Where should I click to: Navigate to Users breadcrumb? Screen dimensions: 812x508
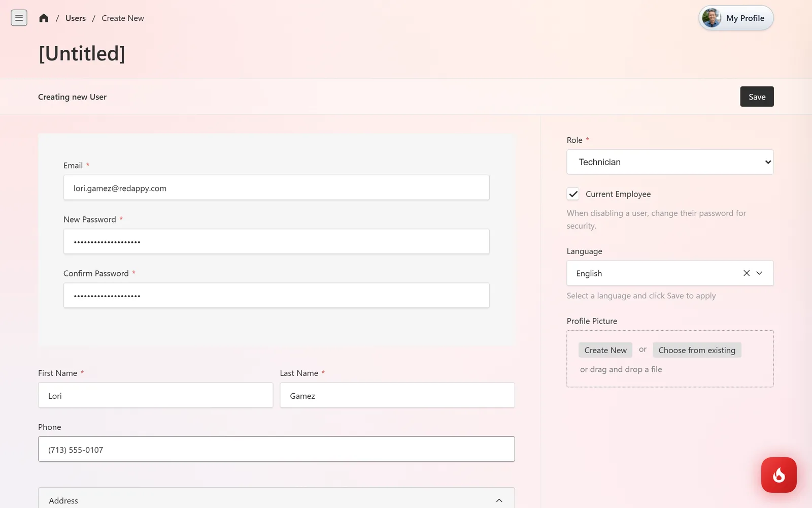(x=76, y=18)
